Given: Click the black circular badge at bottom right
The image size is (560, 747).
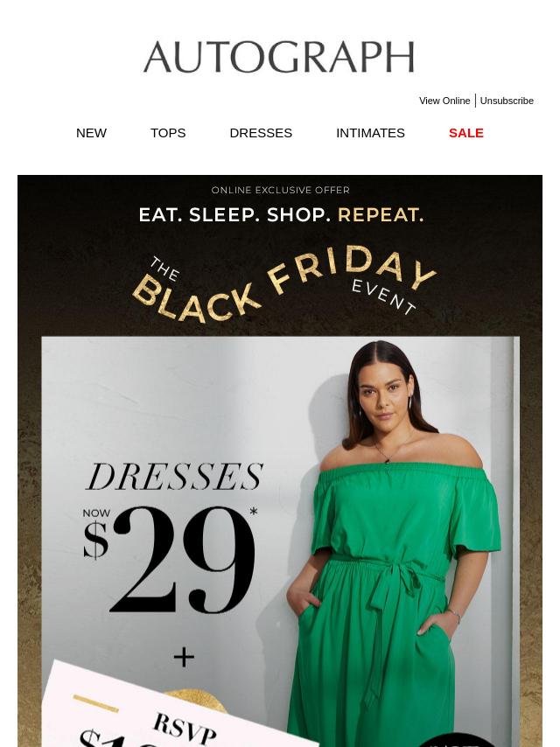Looking at the screenshot, I should [x=454, y=740].
